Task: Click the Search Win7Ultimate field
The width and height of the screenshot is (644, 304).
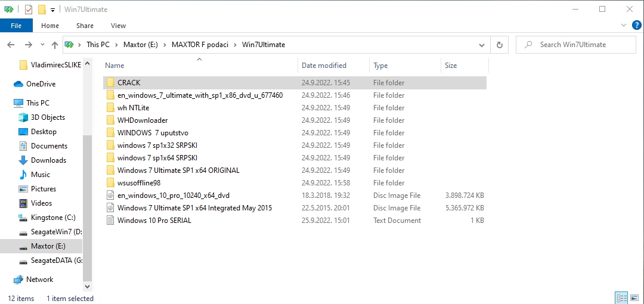Action: pyautogui.click(x=576, y=45)
